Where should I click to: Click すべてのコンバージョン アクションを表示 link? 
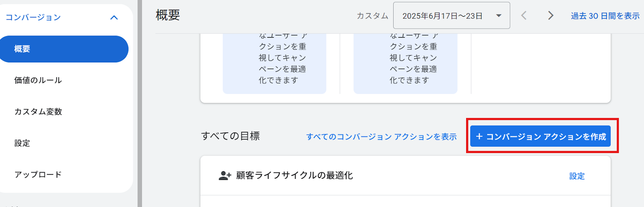(x=381, y=137)
